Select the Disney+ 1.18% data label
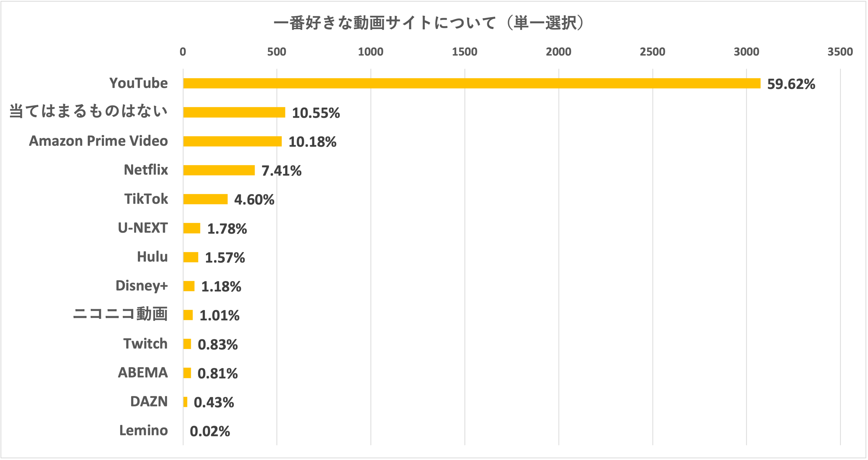Image resolution: width=868 pixels, height=460 pixels. coord(221,287)
